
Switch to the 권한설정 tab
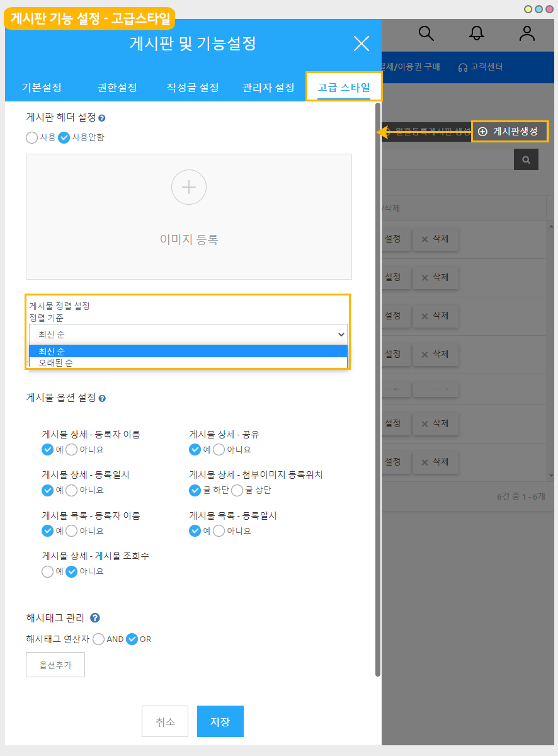click(x=117, y=88)
